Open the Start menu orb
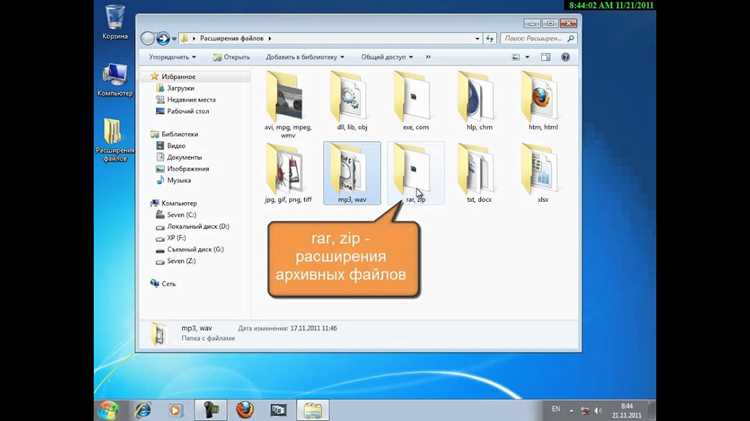This screenshot has height=421, width=750. pyautogui.click(x=109, y=410)
